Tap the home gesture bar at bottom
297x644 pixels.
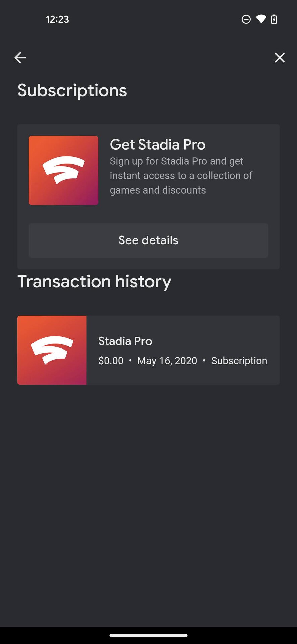click(148, 635)
